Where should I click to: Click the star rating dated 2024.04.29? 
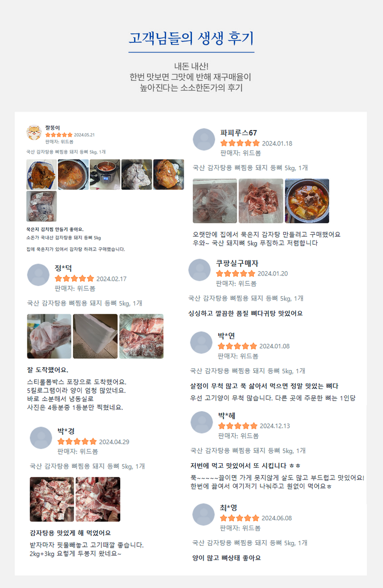click(x=77, y=442)
